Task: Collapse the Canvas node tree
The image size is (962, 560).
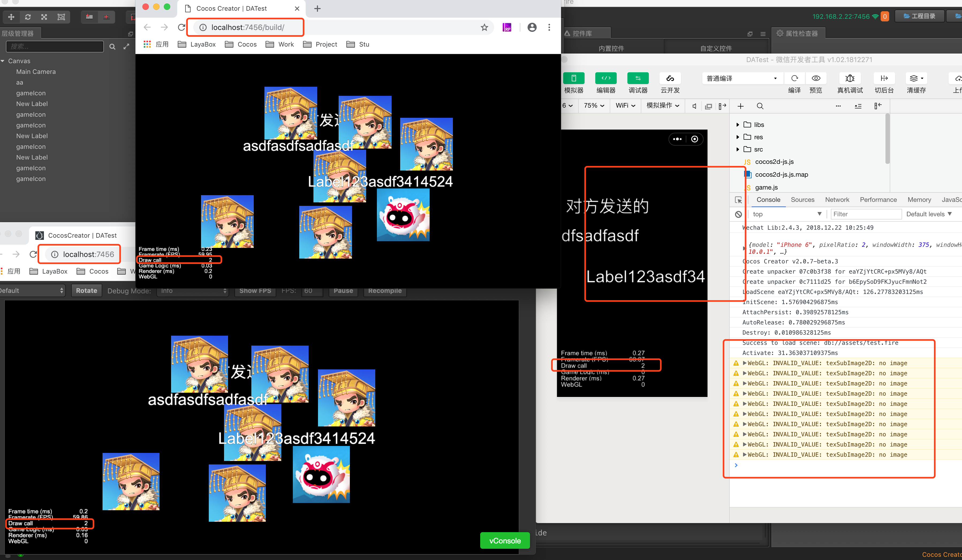Action: coord(3,61)
